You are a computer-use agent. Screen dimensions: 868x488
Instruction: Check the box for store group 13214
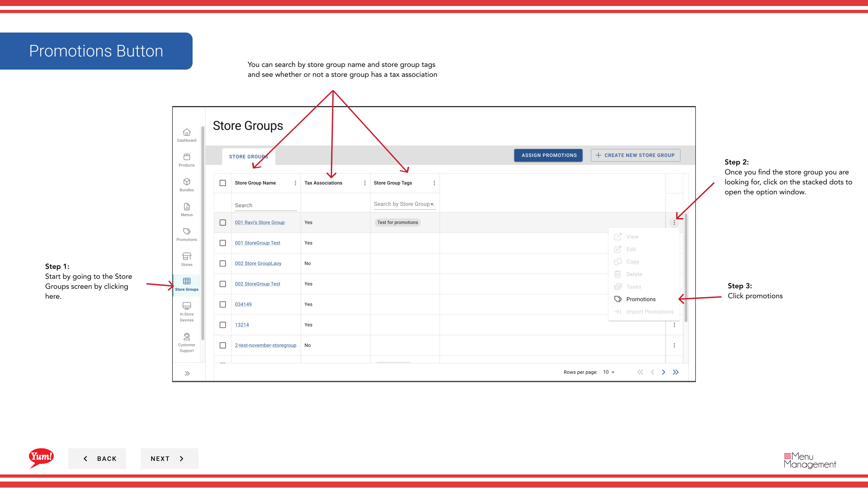click(x=223, y=325)
